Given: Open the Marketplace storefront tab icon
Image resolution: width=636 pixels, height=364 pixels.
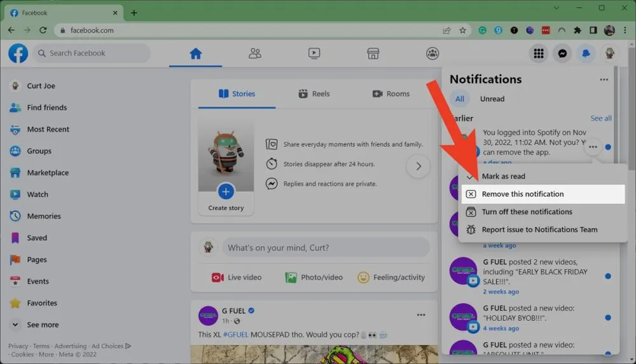Looking at the screenshot, I should pyautogui.click(x=373, y=53).
